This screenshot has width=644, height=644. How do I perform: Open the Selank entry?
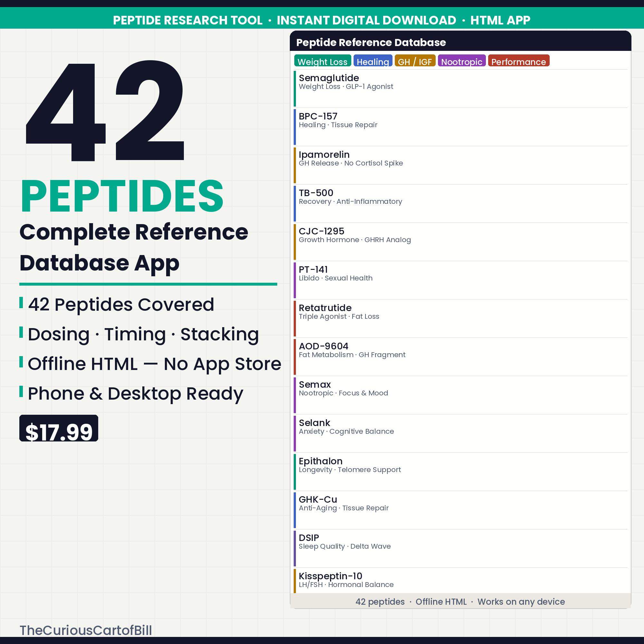coord(460,434)
